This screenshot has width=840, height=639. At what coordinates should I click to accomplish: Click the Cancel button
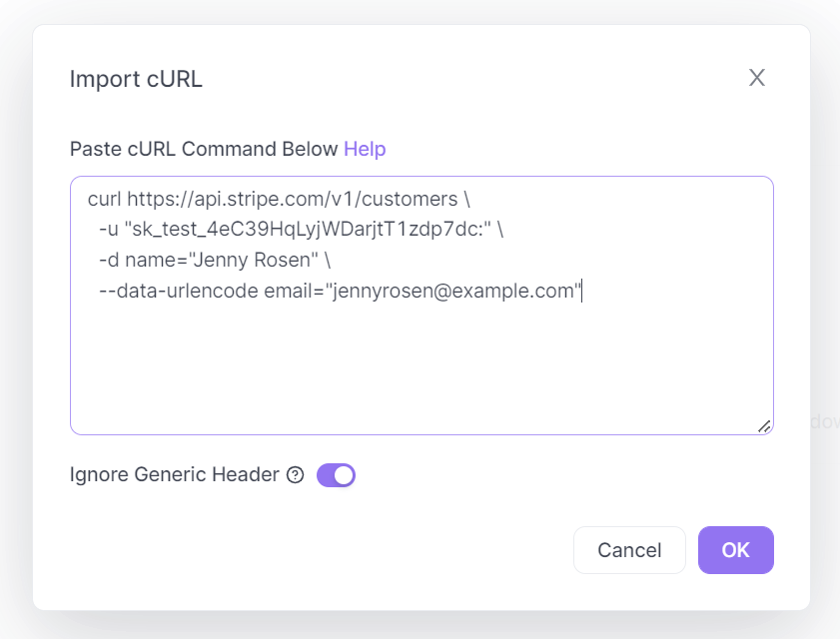pos(629,550)
